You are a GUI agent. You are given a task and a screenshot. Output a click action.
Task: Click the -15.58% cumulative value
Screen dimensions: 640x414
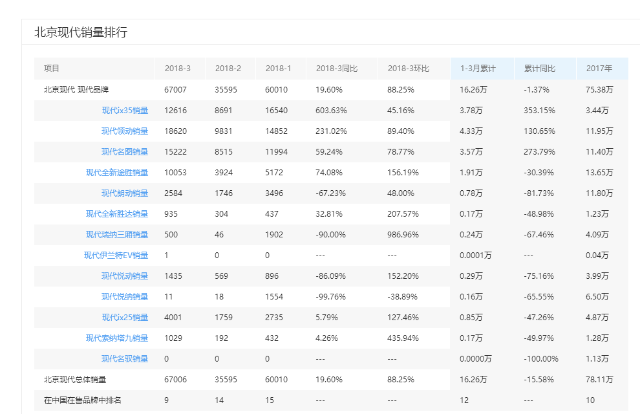pyautogui.click(x=539, y=379)
